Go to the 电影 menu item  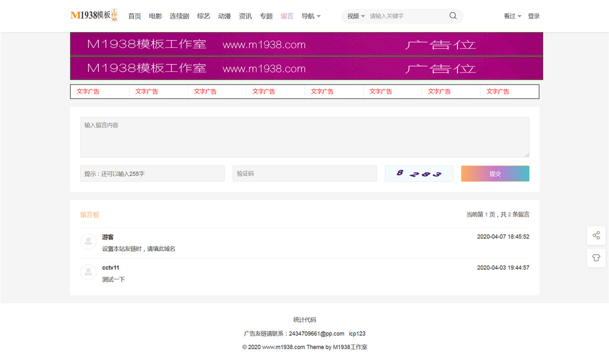click(x=156, y=16)
